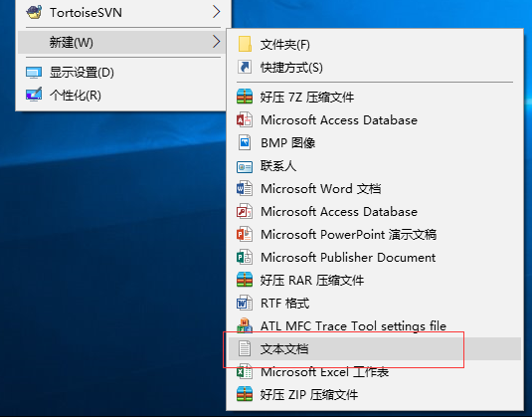Click the 好压 RAR archive icon
This screenshot has height=417, width=532.
click(245, 280)
